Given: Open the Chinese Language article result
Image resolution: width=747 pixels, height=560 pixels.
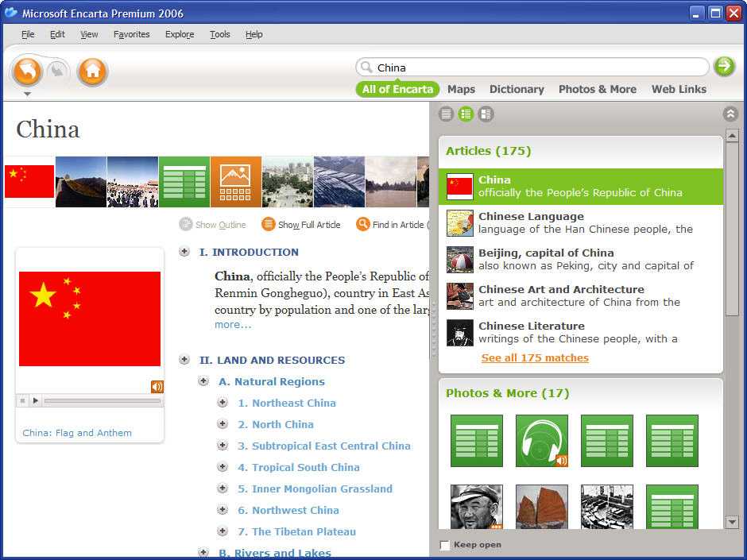Looking at the screenshot, I should click(581, 223).
